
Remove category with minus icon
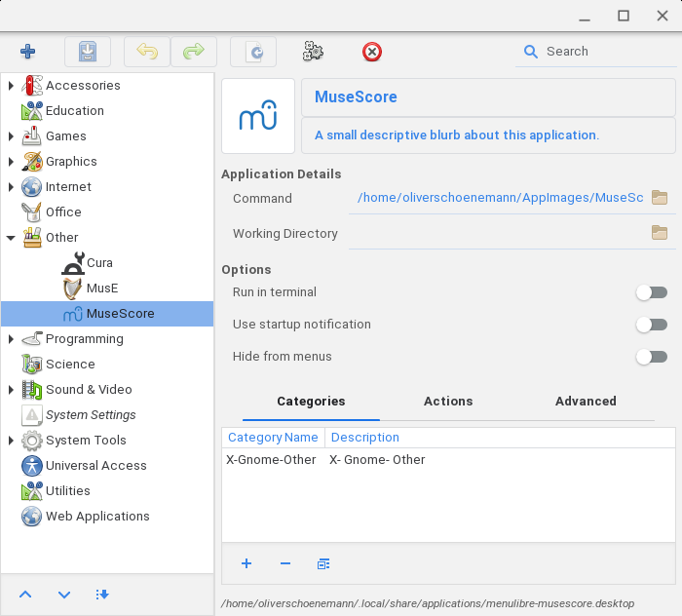tap(285, 563)
